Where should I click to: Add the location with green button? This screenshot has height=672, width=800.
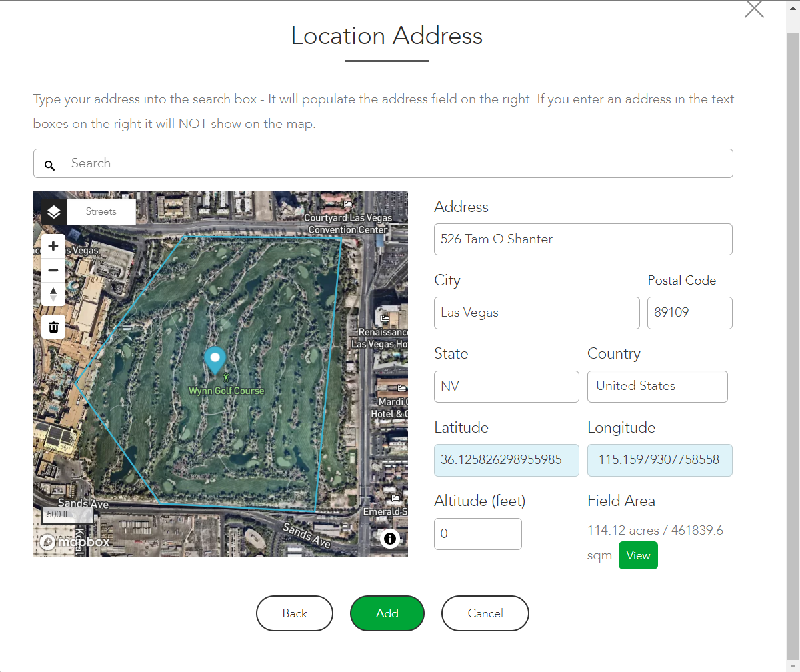click(x=387, y=613)
